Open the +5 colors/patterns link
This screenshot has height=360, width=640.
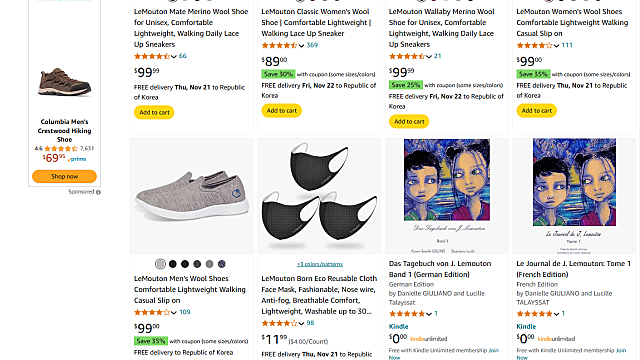click(x=320, y=264)
